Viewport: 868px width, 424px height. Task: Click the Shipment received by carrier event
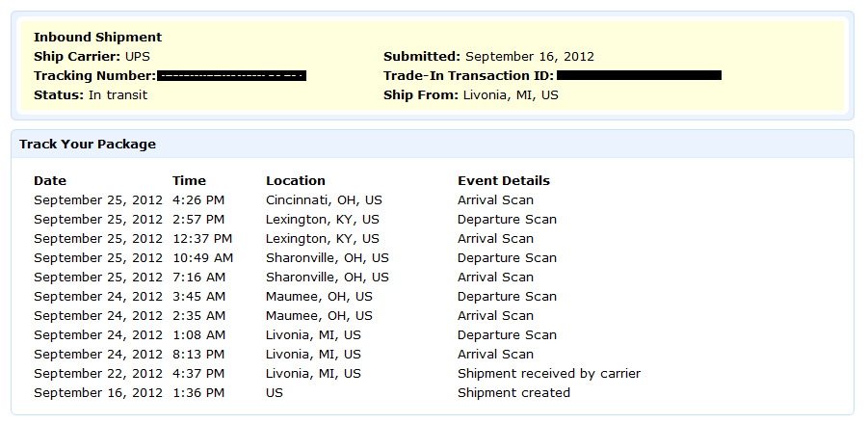(x=549, y=374)
